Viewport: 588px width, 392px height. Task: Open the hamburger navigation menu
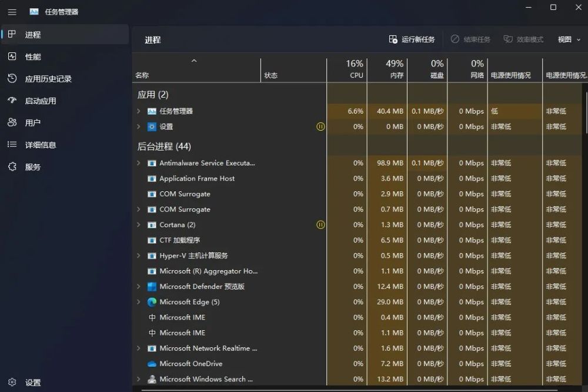coord(12,12)
